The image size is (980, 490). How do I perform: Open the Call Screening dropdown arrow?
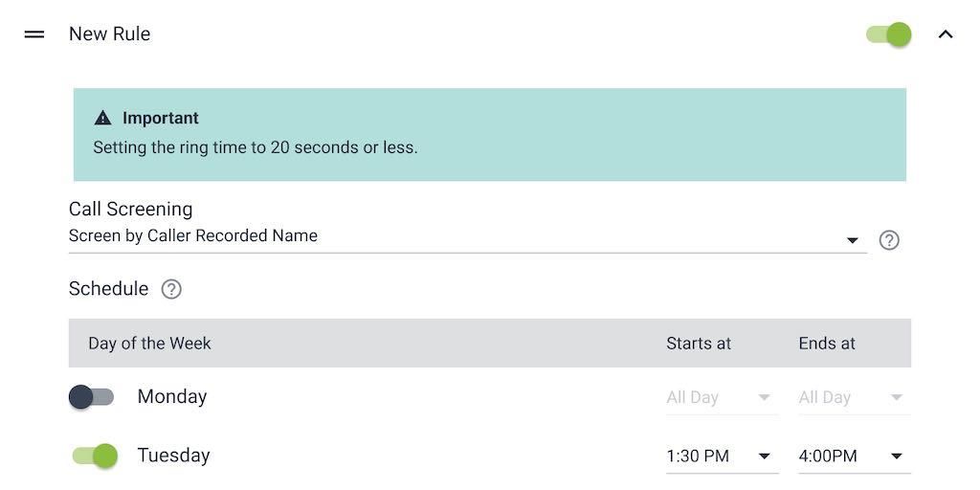coord(852,240)
